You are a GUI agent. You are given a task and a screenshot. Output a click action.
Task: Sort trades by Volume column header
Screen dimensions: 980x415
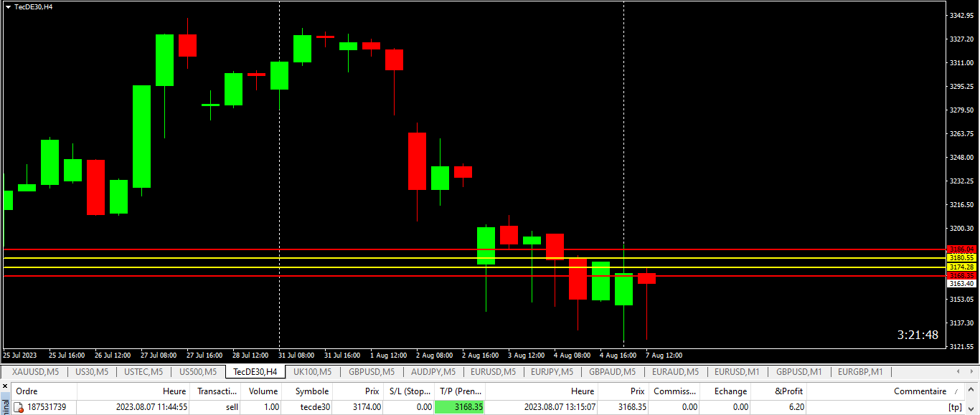click(x=263, y=391)
